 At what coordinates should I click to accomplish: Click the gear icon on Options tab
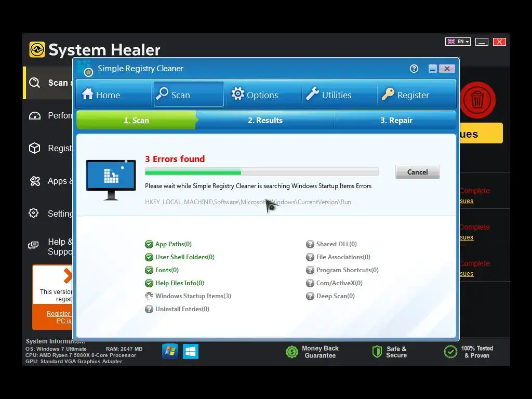[x=238, y=94]
